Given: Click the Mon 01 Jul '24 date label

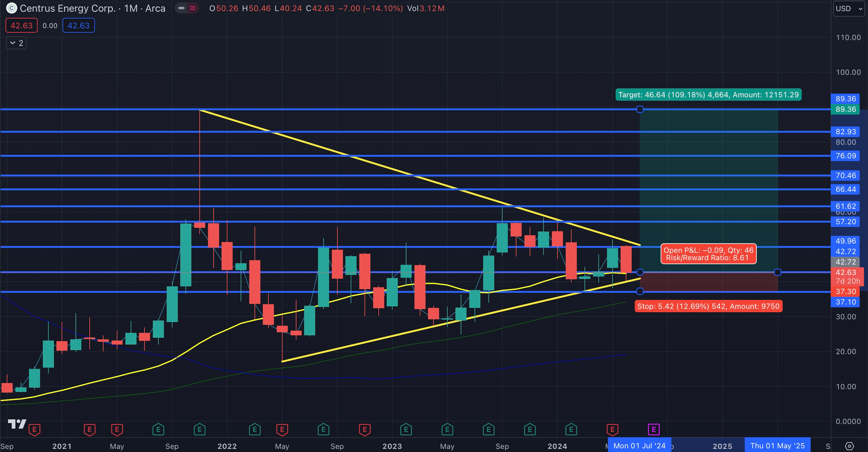Looking at the screenshot, I should [639, 446].
